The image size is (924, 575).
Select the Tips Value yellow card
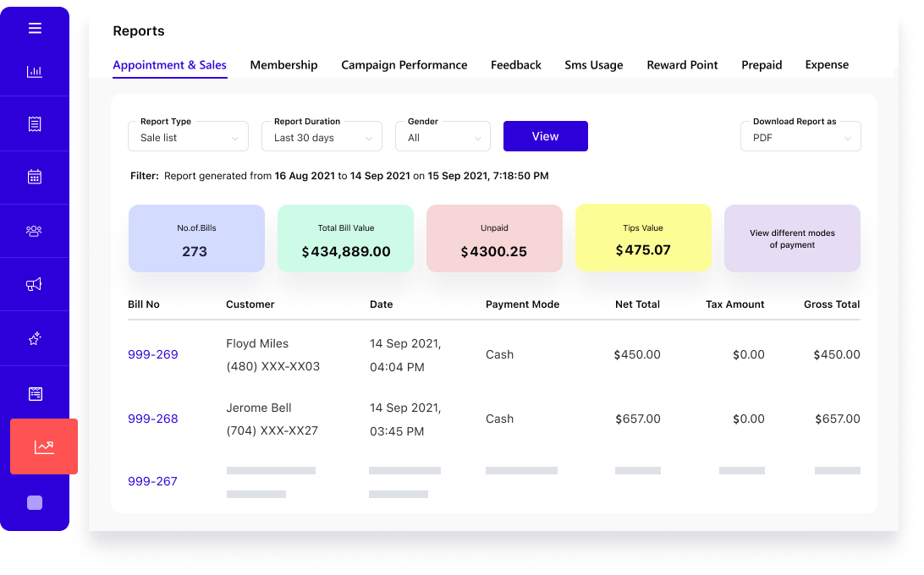pyautogui.click(x=643, y=238)
